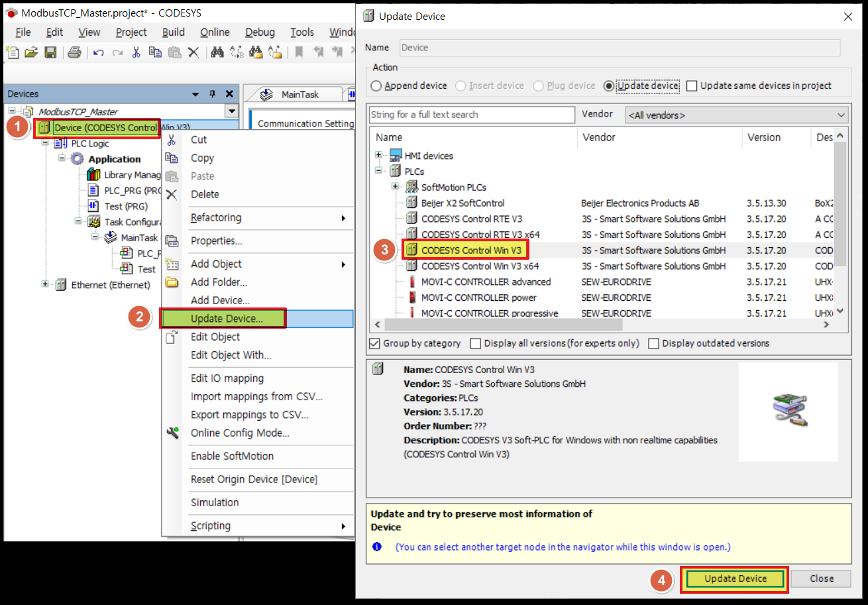
Task: Check Display all versions (for experts only)
Action: (x=475, y=343)
